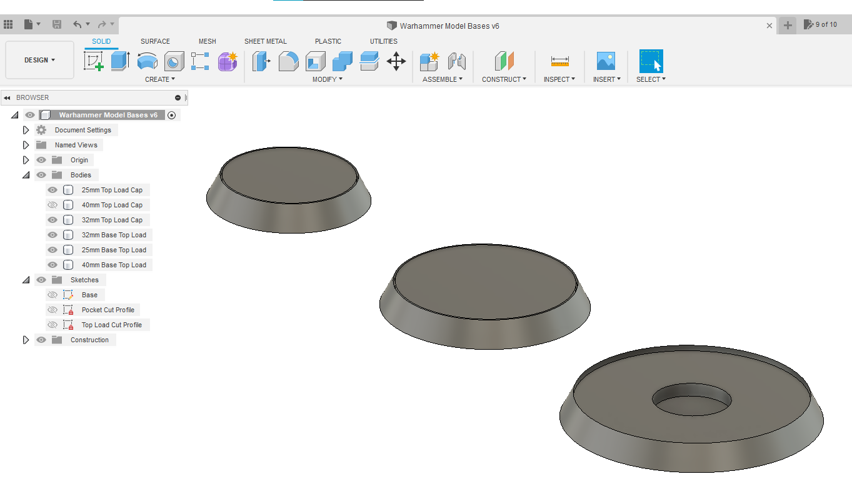Select the Offset Face tool
Viewport: 852px width, 504px height.
tap(369, 61)
